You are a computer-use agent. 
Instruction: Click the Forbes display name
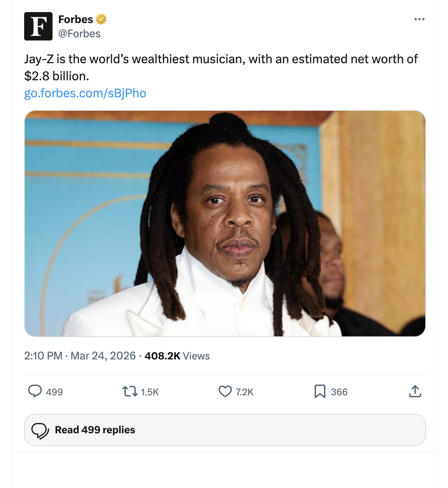[76, 19]
